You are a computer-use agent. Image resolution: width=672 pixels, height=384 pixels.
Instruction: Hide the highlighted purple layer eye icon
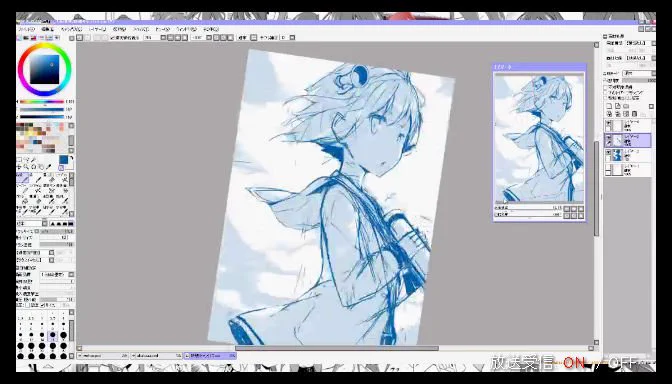pos(608,137)
